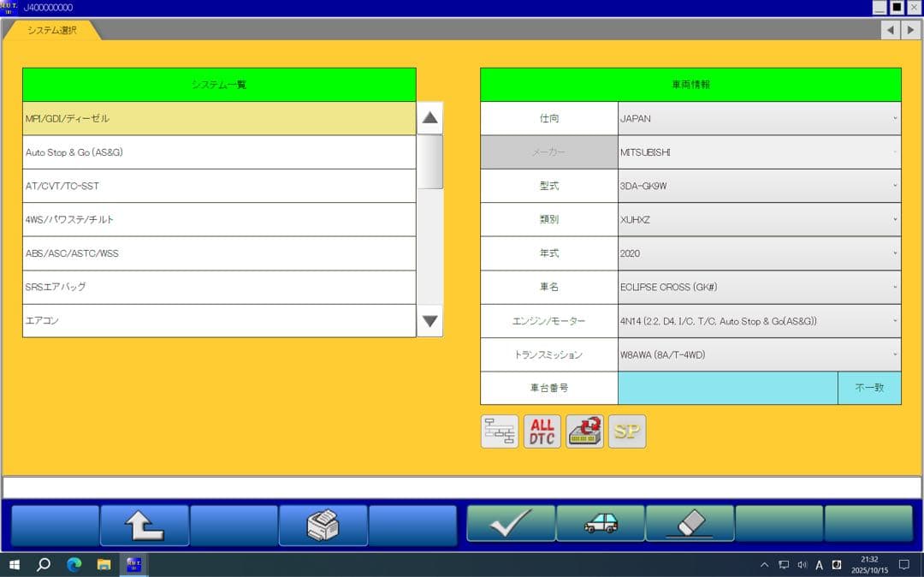Click the ECU reprogramming icon beside ALL DTC
The width and height of the screenshot is (924, 577).
coord(585,431)
